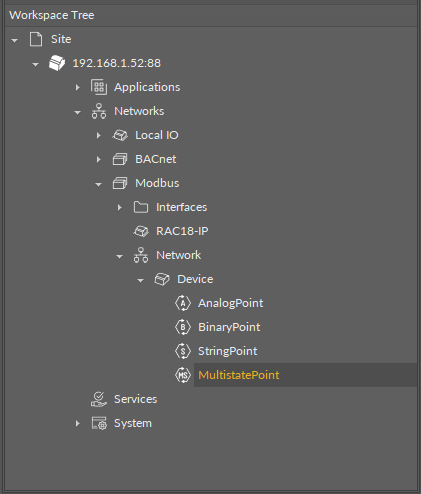Viewport: 421px width, 494px height.
Task: Click the Applications grid icon
Action: tap(99, 87)
